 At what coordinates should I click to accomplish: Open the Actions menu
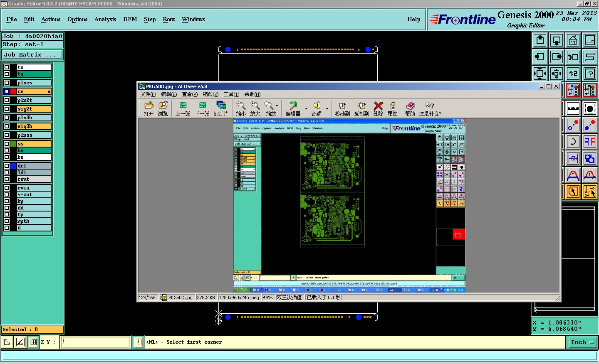(x=51, y=19)
